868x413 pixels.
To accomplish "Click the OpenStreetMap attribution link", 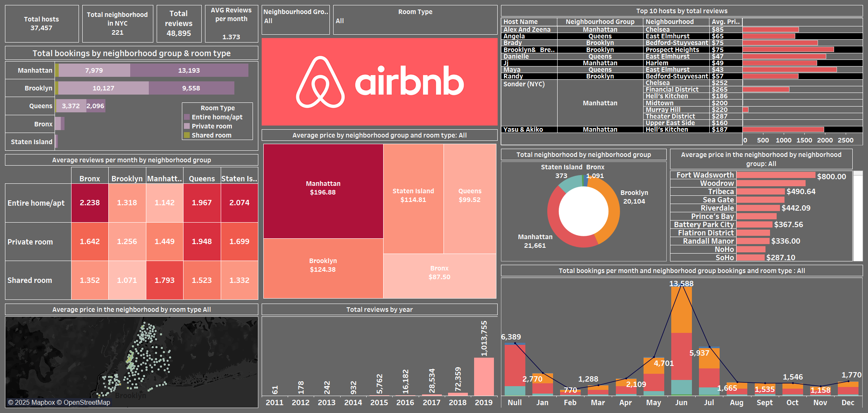I will (85, 402).
